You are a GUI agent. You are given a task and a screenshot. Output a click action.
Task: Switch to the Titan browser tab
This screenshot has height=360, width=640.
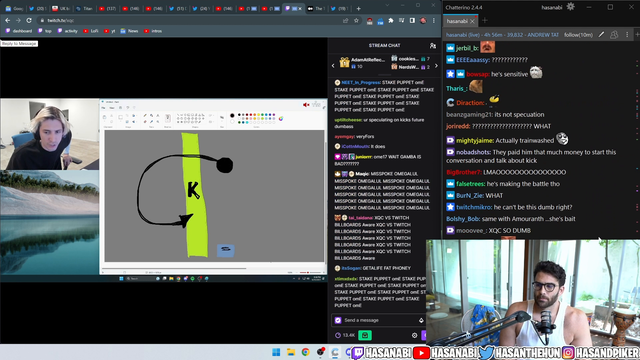pos(84,9)
